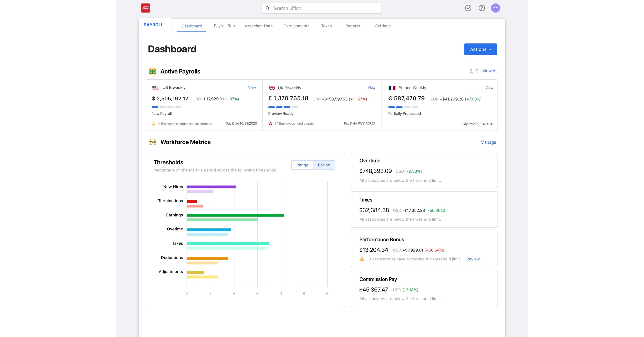
Task: Click the Active Payrolls money icon
Action: (x=152, y=71)
